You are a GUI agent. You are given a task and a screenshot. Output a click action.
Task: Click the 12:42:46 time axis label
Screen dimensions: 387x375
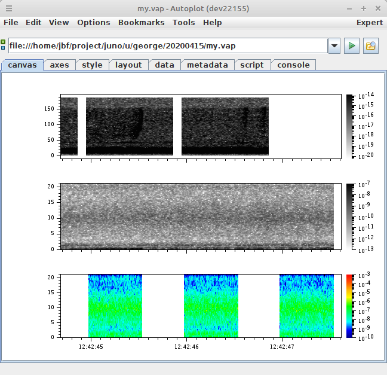[x=186, y=347]
